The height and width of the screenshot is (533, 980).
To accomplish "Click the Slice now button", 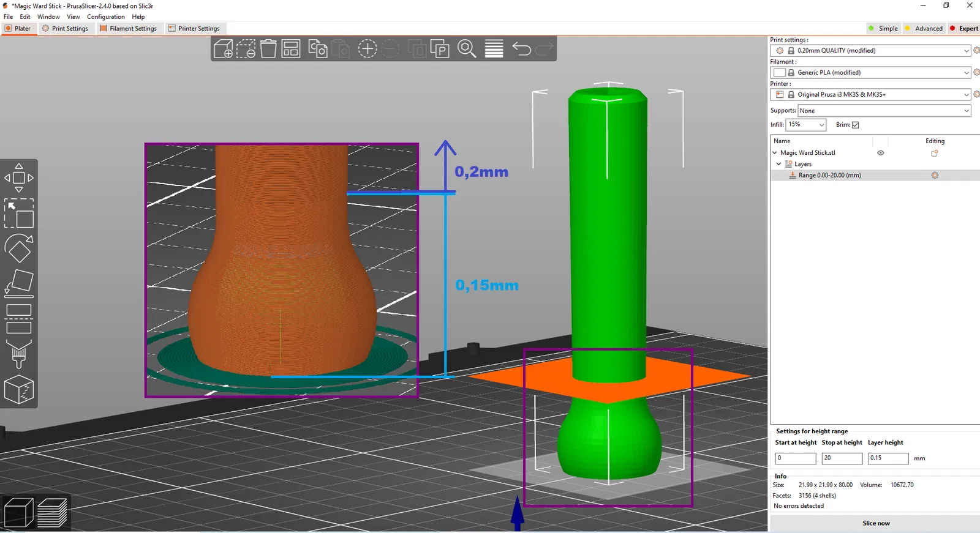I will pyautogui.click(x=876, y=523).
